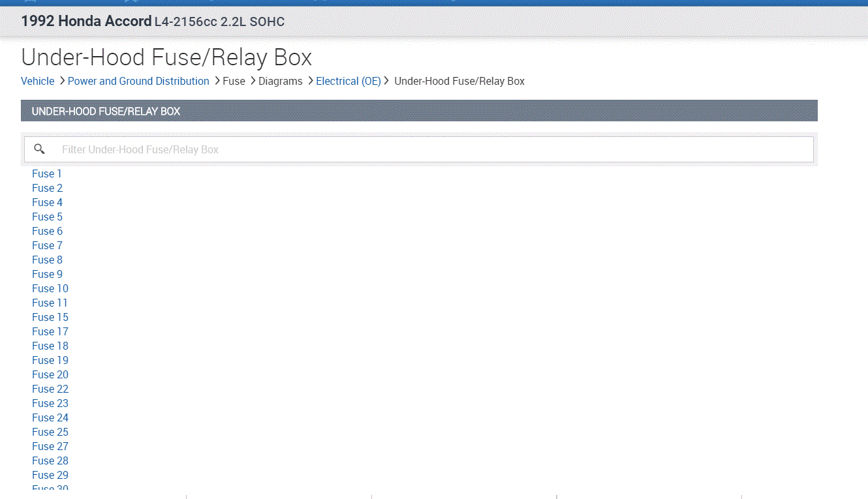The height and width of the screenshot is (499, 868).
Task: Open the Fuse 11 link
Action: (x=50, y=303)
